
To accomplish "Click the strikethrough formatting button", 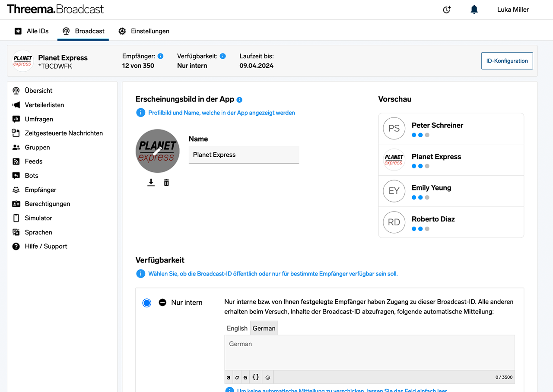I will (x=245, y=377).
